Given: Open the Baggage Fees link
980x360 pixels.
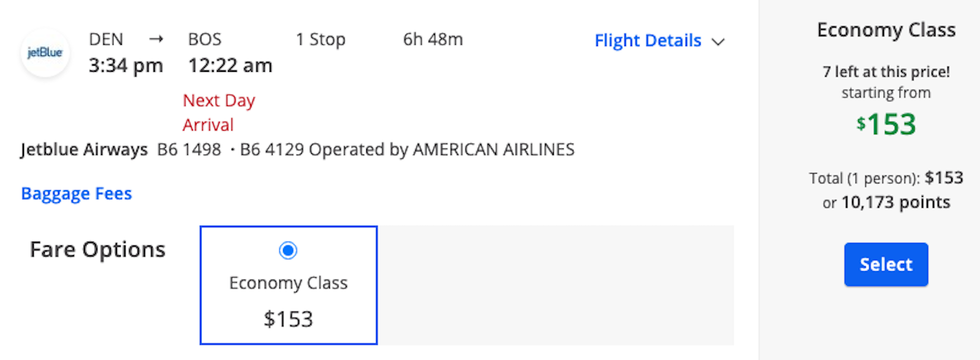Looking at the screenshot, I should (x=77, y=194).
